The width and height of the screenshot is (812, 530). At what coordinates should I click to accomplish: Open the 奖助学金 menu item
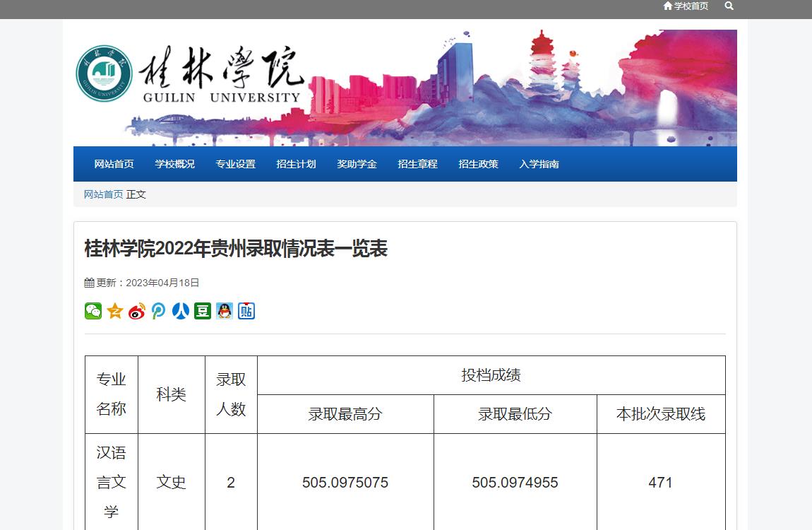click(x=357, y=164)
